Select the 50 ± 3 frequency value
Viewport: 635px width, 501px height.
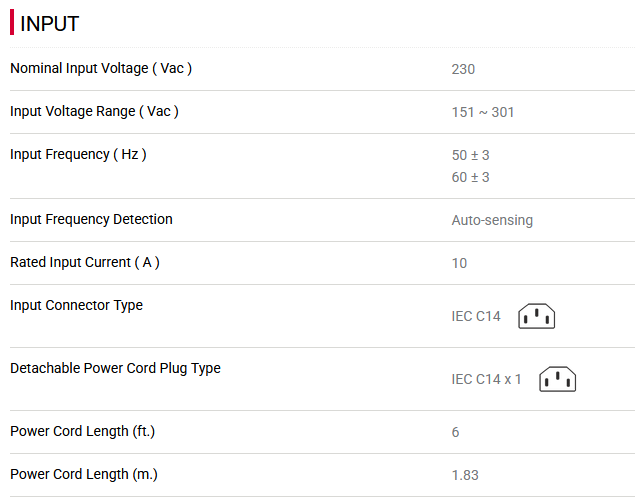(x=471, y=155)
